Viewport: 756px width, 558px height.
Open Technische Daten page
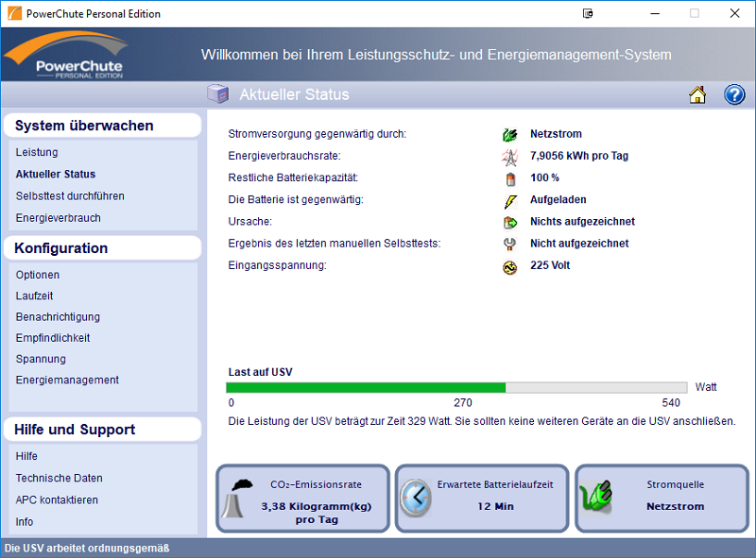59,478
